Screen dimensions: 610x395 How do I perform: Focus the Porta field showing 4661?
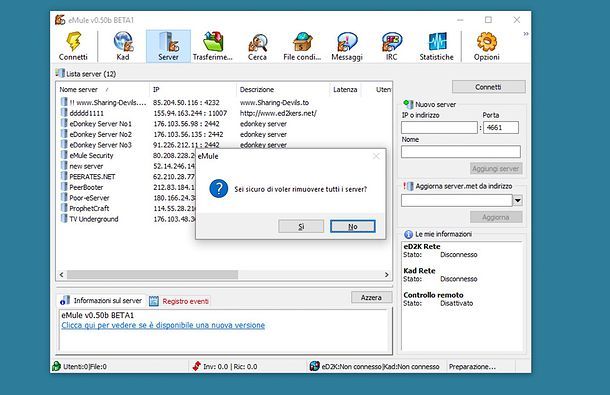(501, 127)
